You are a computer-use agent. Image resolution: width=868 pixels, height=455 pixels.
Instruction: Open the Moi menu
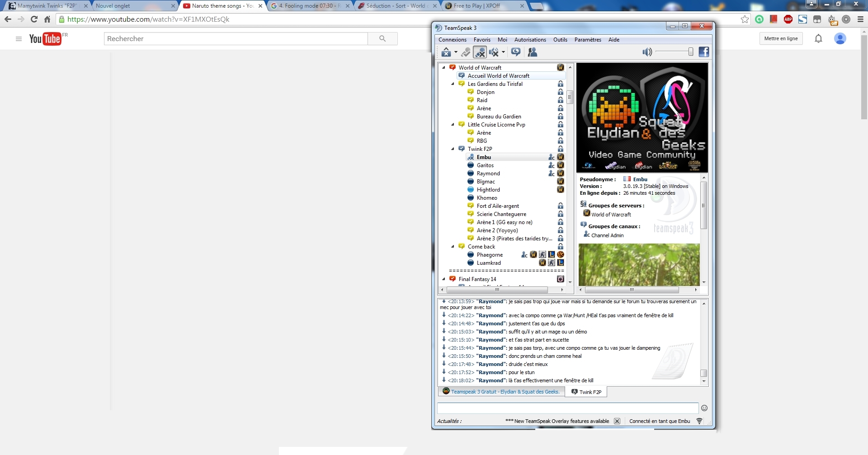[x=502, y=40]
